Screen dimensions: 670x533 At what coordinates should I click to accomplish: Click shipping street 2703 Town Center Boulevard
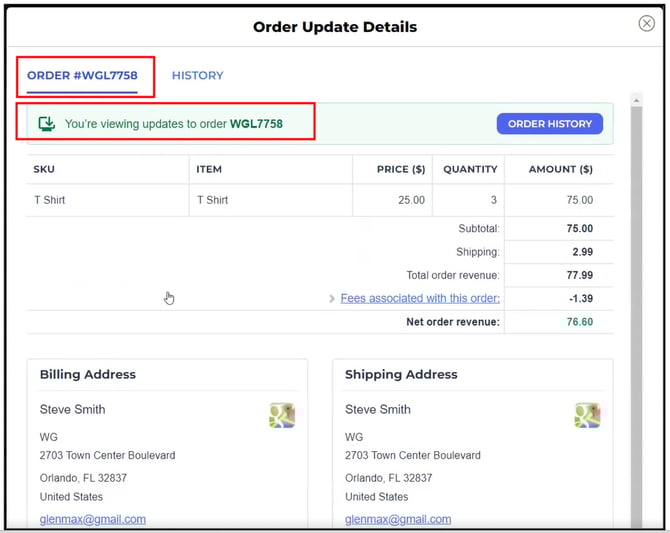point(413,455)
